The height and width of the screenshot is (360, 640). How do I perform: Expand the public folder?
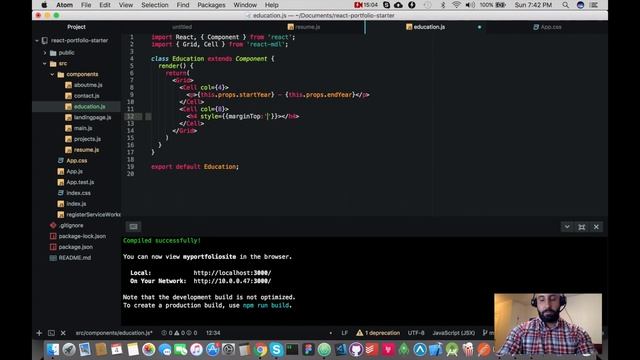click(45, 53)
